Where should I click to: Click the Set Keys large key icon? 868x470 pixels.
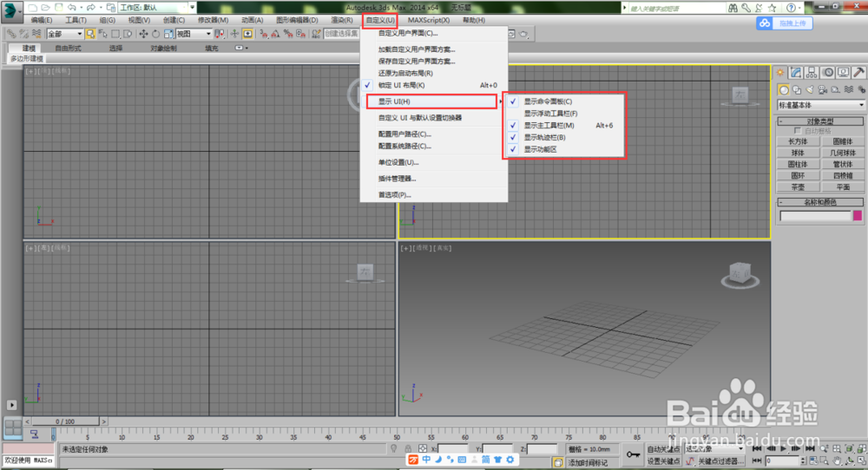[x=633, y=454]
